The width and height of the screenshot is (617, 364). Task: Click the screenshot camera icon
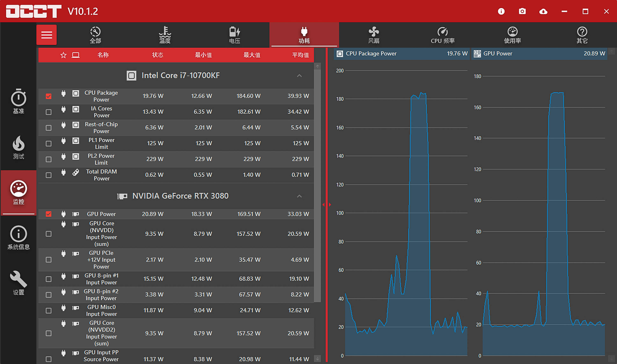click(x=522, y=11)
